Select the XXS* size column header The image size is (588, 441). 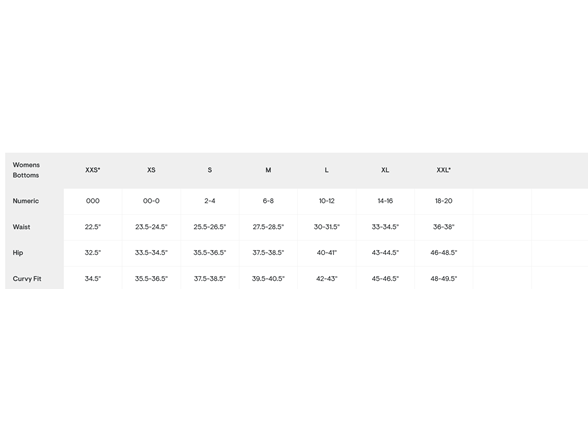(x=93, y=170)
